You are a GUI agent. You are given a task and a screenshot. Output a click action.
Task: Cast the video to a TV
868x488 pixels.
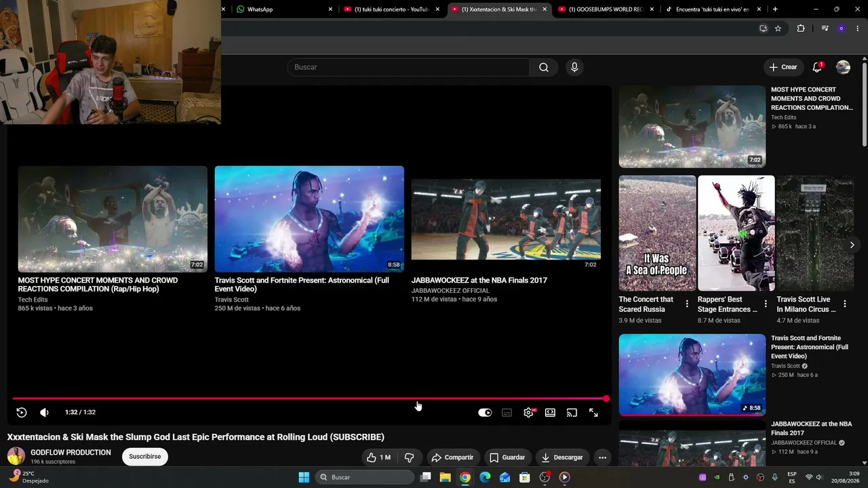(x=572, y=412)
